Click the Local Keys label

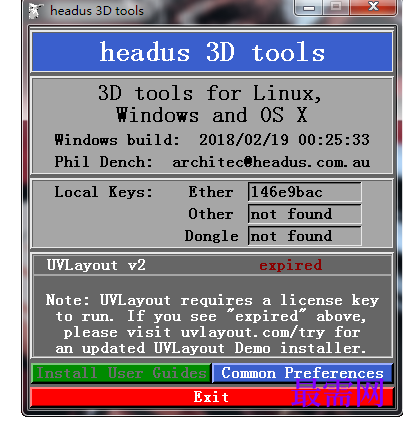click(103, 192)
